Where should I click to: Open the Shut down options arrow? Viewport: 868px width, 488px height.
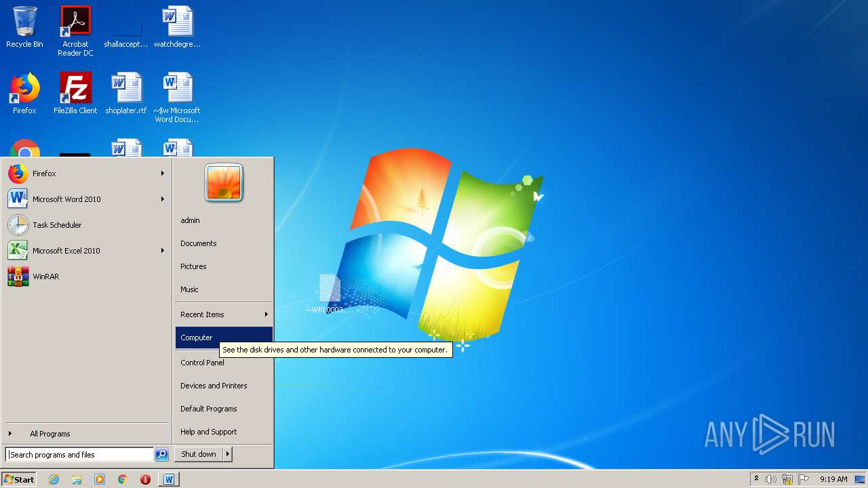click(228, 454)
